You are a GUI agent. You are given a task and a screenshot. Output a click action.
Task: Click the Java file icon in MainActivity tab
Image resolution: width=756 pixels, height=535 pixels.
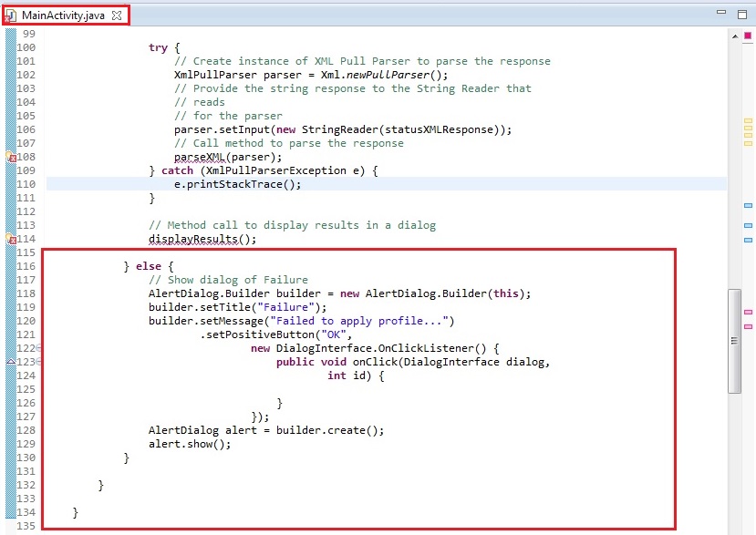[x=12, y=15]
